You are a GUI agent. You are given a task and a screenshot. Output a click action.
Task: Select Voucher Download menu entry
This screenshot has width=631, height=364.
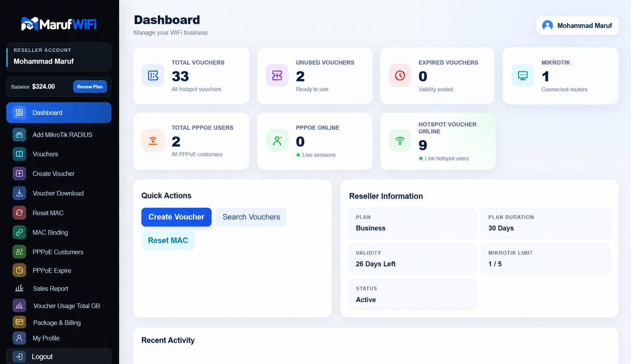click(x=59, y=193)
